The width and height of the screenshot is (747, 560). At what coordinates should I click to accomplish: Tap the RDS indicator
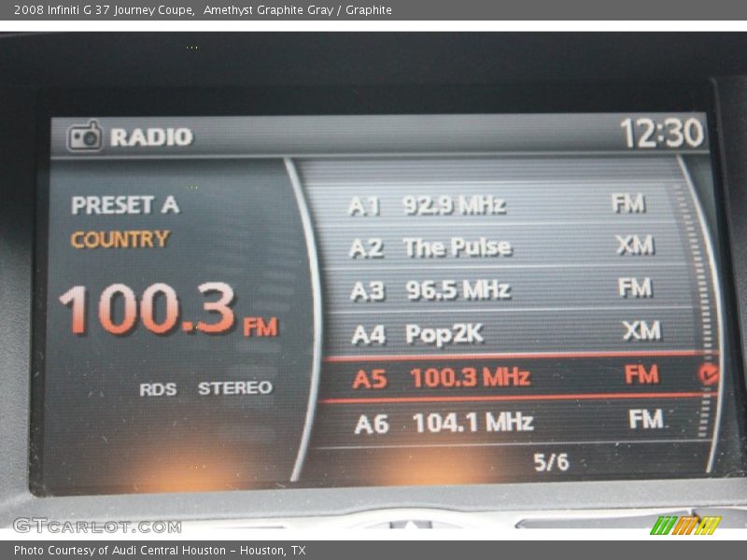pos(158,389)
